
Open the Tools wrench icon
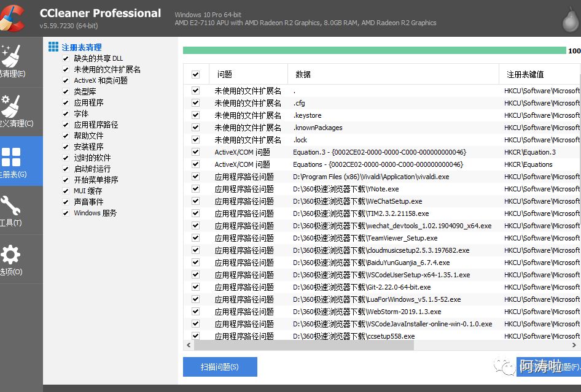pos(10,206)
